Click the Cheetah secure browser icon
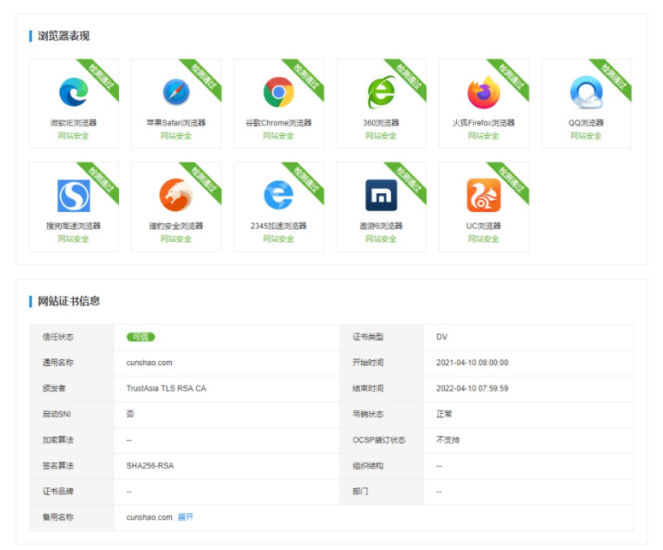 176,196
